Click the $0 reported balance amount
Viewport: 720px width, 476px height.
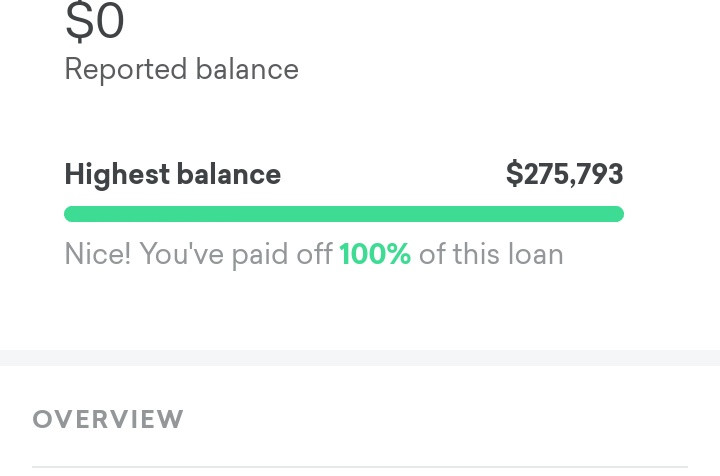pos(95,22)
